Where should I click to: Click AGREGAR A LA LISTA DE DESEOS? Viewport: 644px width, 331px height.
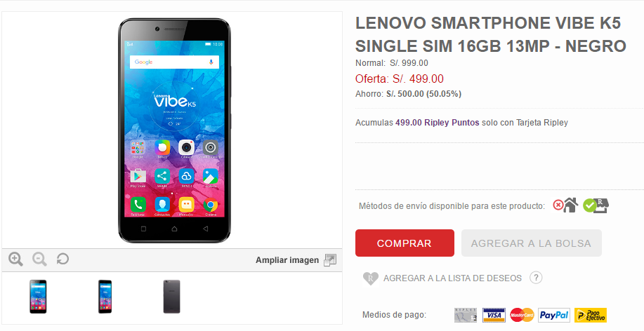point(452,278)
